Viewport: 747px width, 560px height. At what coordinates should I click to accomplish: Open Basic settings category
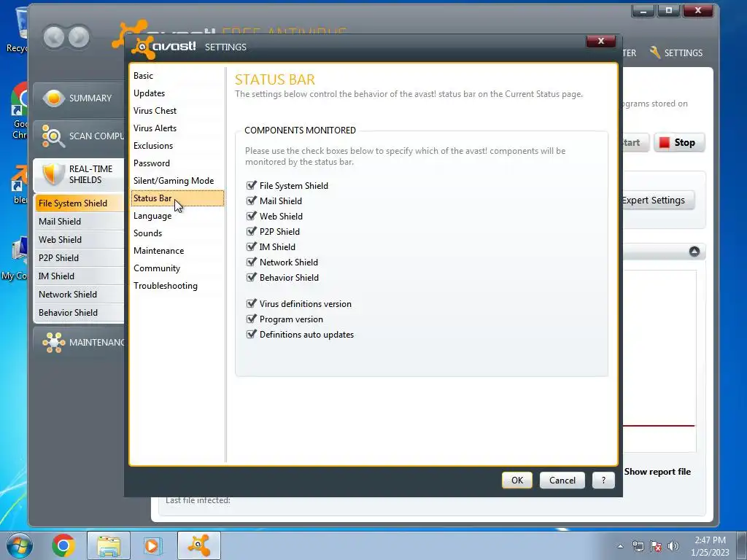pos(177,76)
